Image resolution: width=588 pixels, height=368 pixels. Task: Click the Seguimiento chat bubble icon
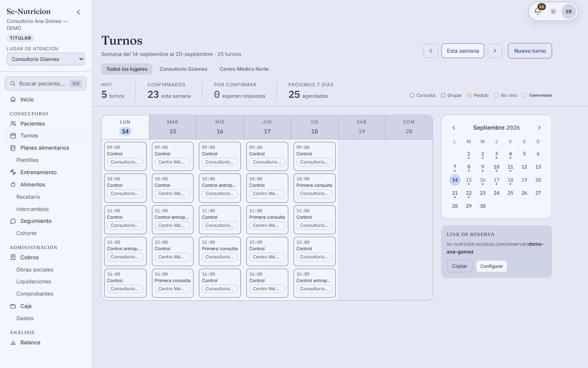13,221
